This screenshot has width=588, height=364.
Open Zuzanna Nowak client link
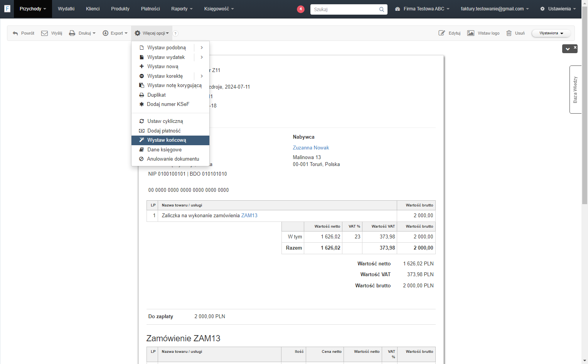pyautogui.click(x=311, y=148)
